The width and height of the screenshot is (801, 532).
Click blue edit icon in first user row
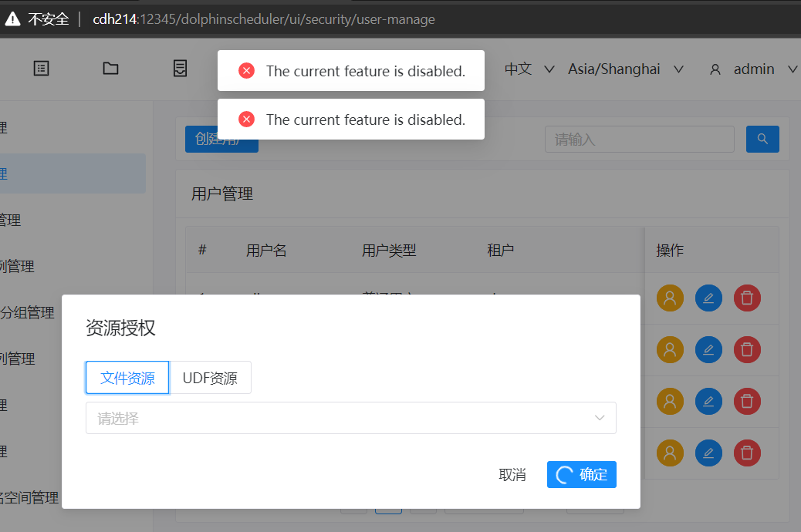pyautogui.click(x=708, y=298)
